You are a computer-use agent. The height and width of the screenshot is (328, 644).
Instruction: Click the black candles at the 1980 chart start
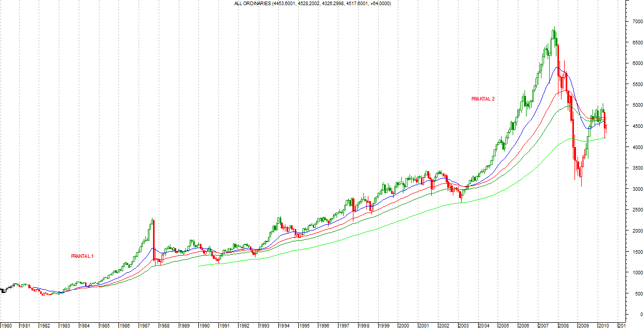[x=4, y=290]
